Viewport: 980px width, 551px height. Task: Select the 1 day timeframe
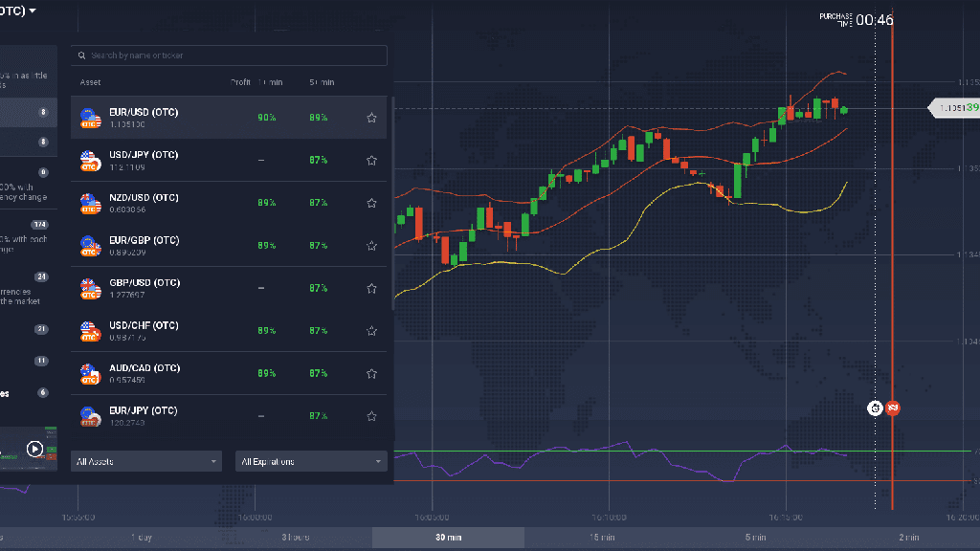pos(142,538)
